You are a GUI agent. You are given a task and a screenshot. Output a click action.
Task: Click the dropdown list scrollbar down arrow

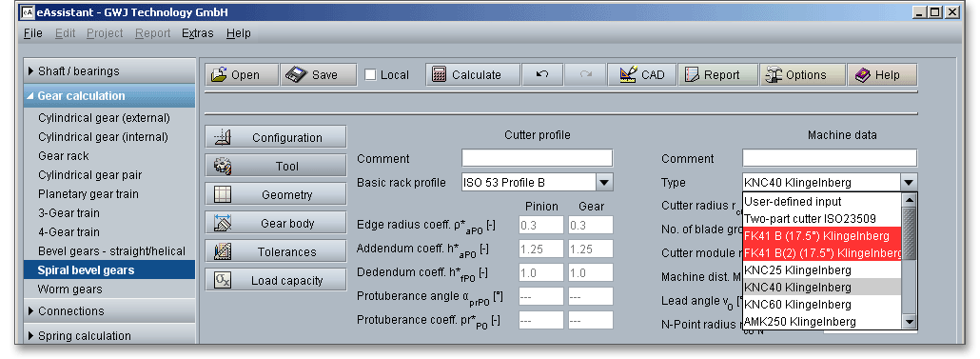[910, 322]
